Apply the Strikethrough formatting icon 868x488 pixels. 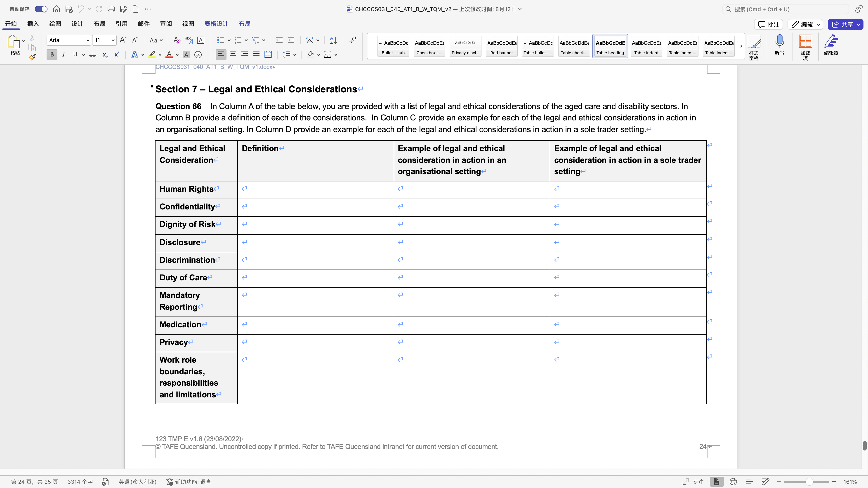point(92,54)
